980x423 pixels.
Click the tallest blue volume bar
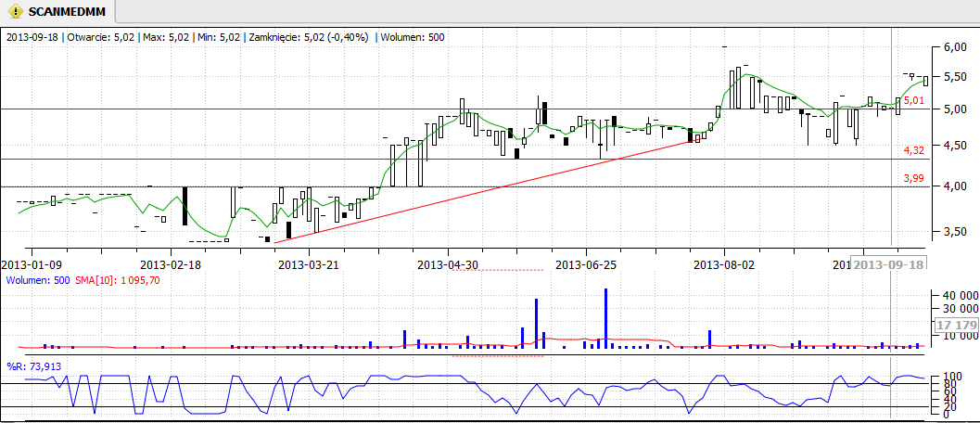605,318
